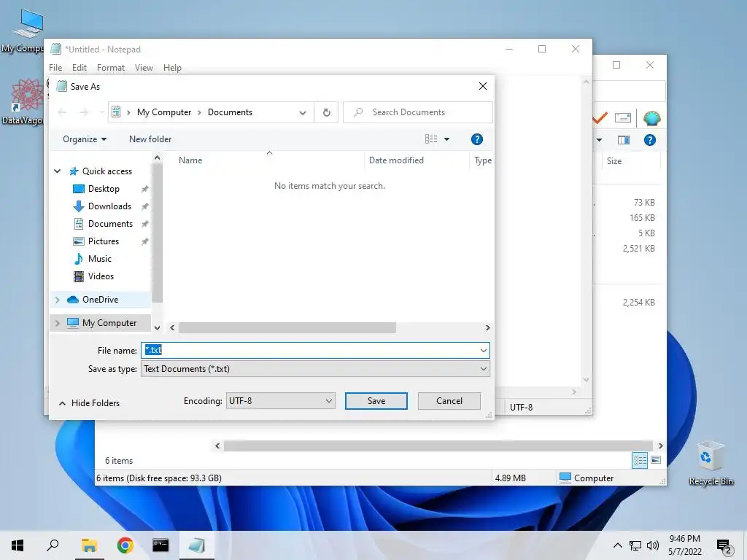Select Documents in the Quick access list
Viewport: 747px width, 560px height.
[110, 224]
